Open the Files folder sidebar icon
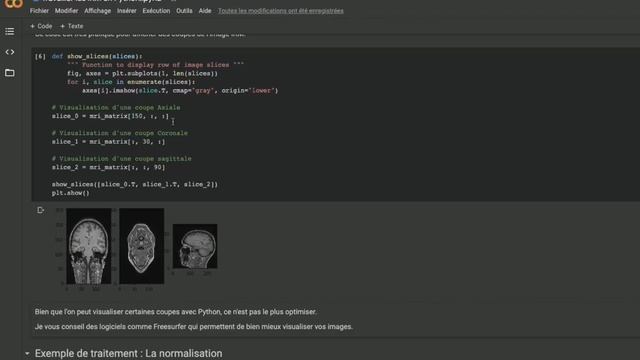The height and width of the screenshot is (360, 640). click(x=9, y=73)
